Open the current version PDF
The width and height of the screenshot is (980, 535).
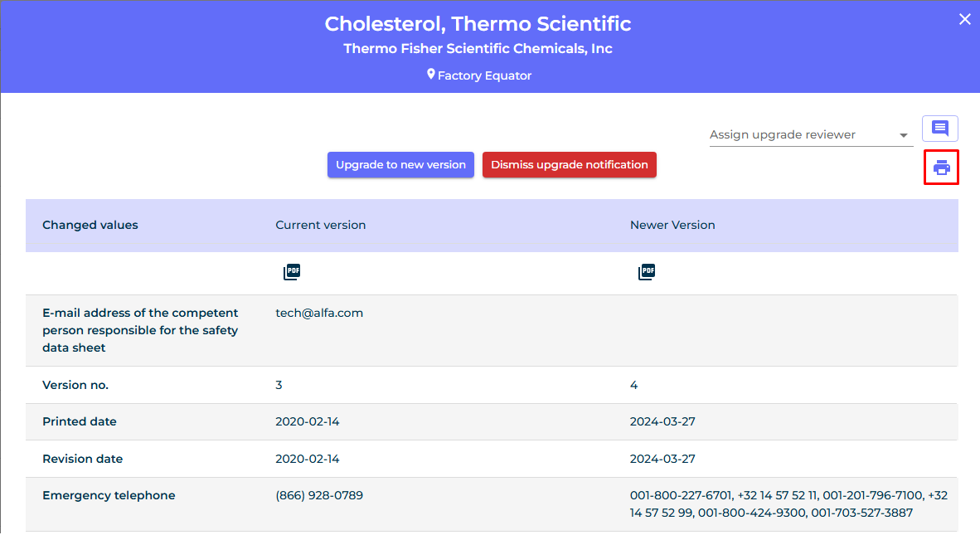[x=291, y=272]
